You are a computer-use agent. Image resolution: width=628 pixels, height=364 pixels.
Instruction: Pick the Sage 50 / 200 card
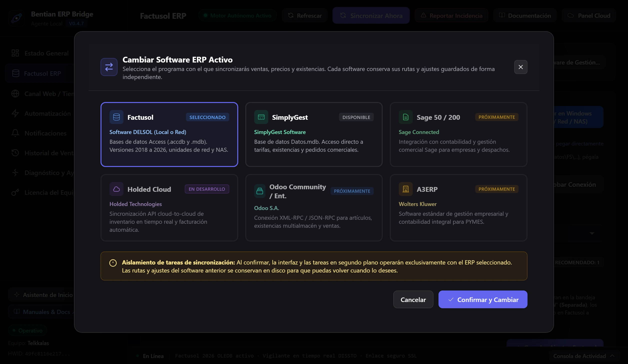[458, 134]
